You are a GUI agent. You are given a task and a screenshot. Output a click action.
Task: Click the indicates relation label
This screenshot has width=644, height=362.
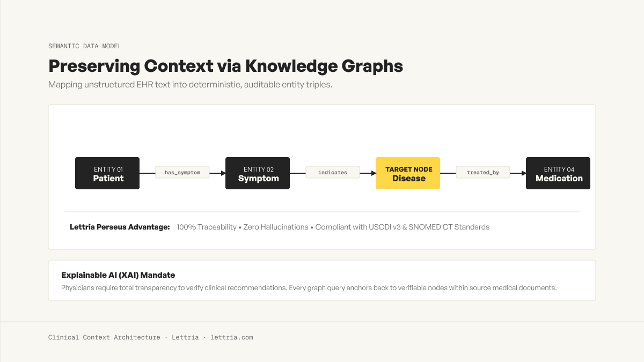pos(333,173)
